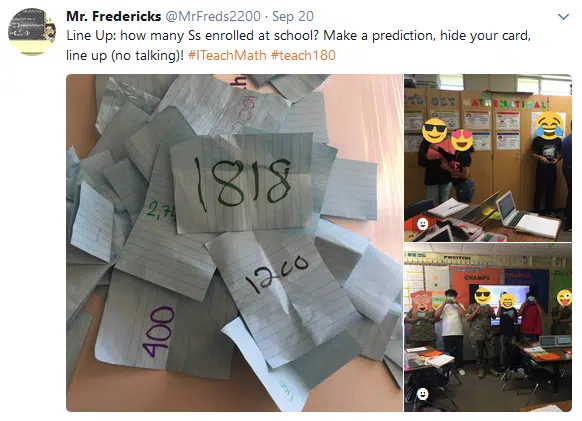This screenshot has width=582, height=421.
Task: Open Mr. Fredericks profile avatar
Action: pyautogui.click(x=32, y=32)
